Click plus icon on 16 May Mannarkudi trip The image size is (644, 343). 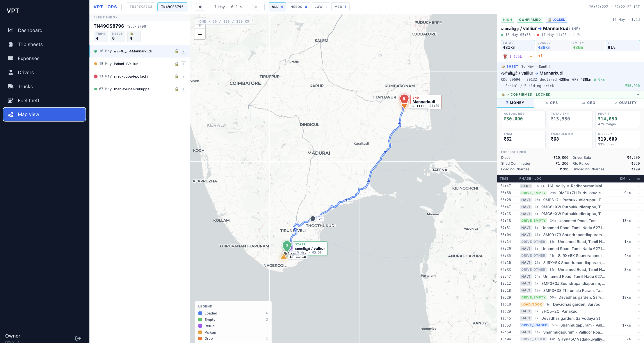183,51
